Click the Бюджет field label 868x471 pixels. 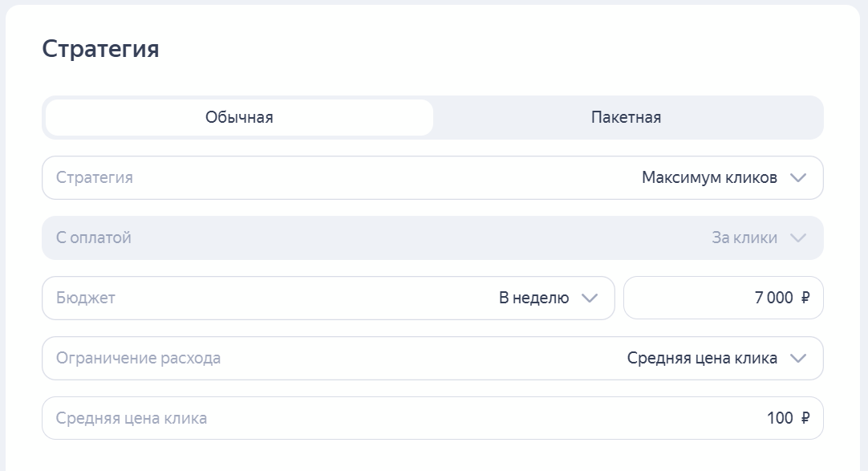(86, 298)
